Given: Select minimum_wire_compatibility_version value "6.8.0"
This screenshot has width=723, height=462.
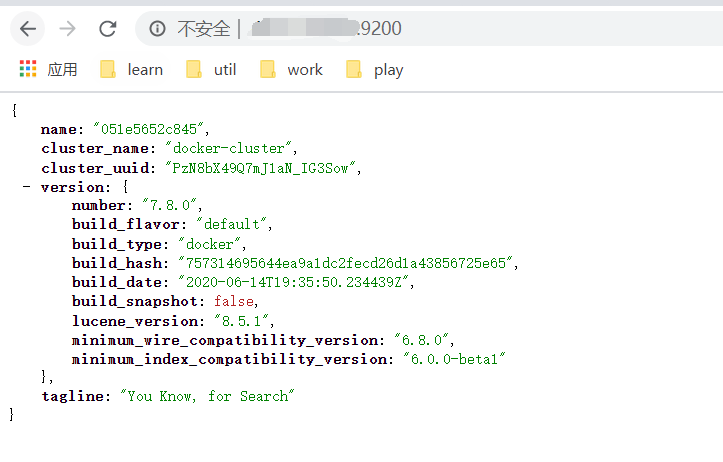Looking at the screenshot, I should pos(422,340).
